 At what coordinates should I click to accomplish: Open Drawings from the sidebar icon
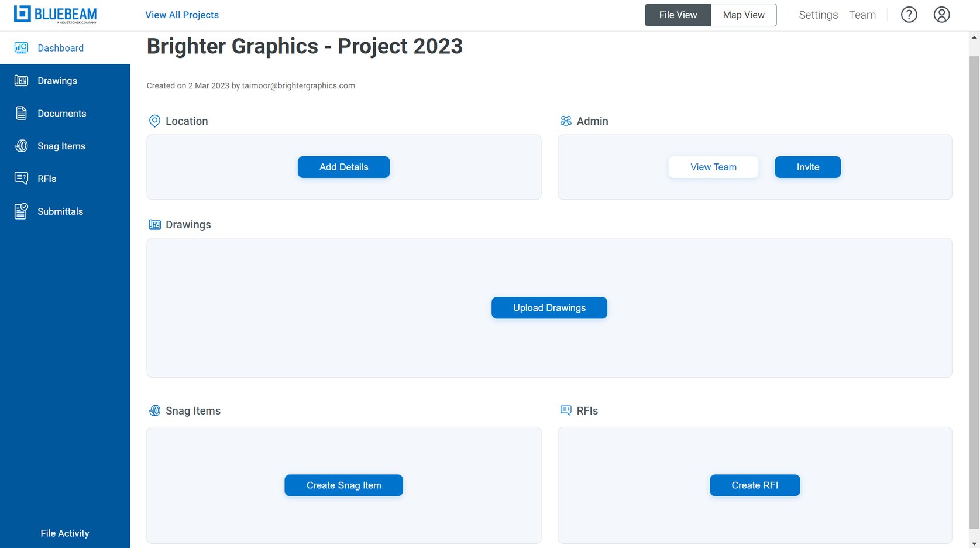(21, 80)
